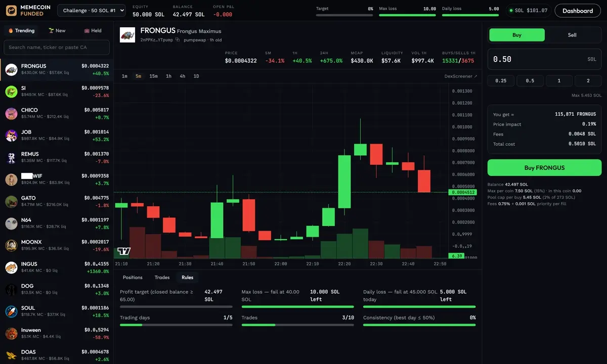Set chart timeframe to 4h
607x364 pixels.
[x=183, y=76]
